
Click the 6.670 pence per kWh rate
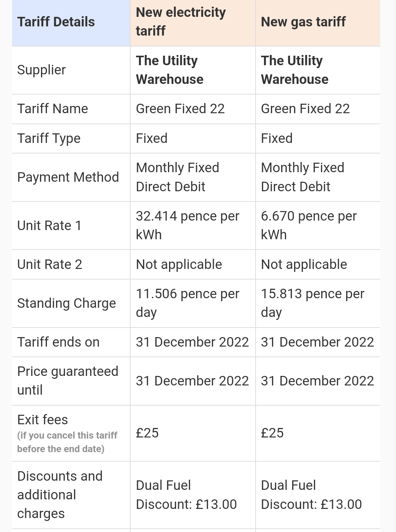pos(309,225)
